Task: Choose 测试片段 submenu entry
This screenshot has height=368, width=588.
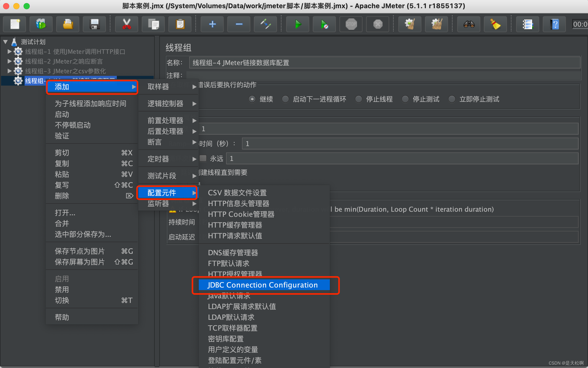Action: 169,176
